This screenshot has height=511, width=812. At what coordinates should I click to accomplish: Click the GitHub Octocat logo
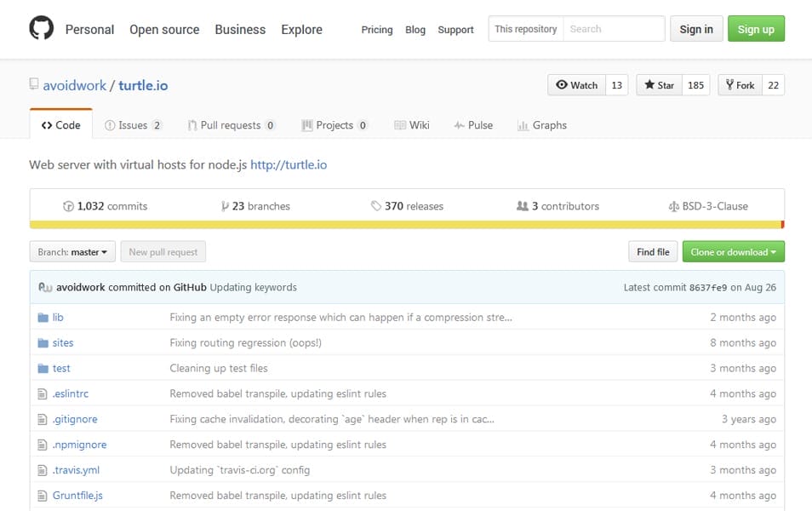click(x=41, y=29)
